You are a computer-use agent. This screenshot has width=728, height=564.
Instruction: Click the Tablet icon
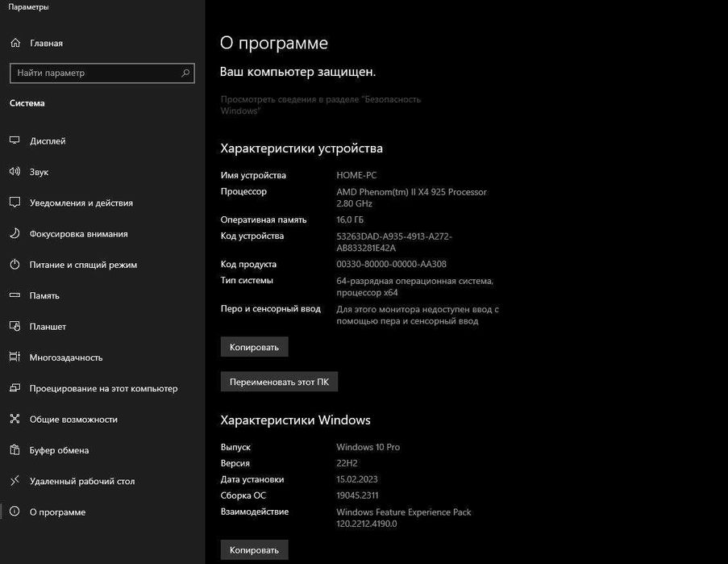click(15, 326)
